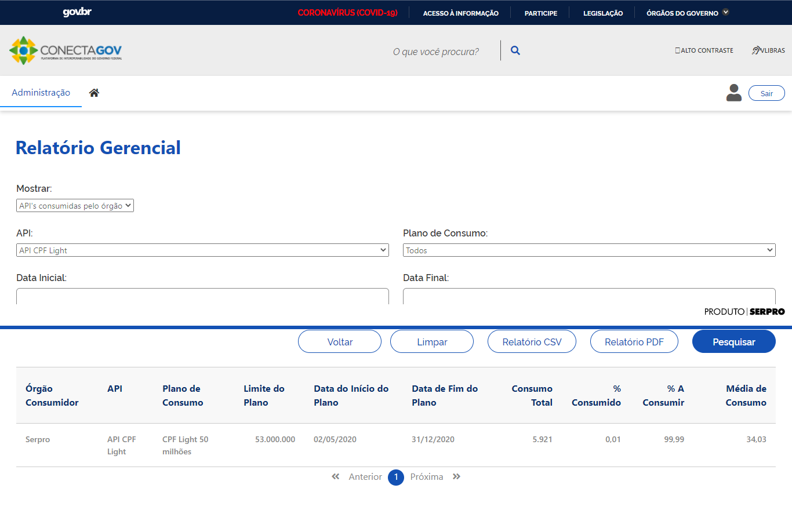This screenshot has width=792, height=532.
Task: Select page 1 in the pagination
Action: pos(396,477)
